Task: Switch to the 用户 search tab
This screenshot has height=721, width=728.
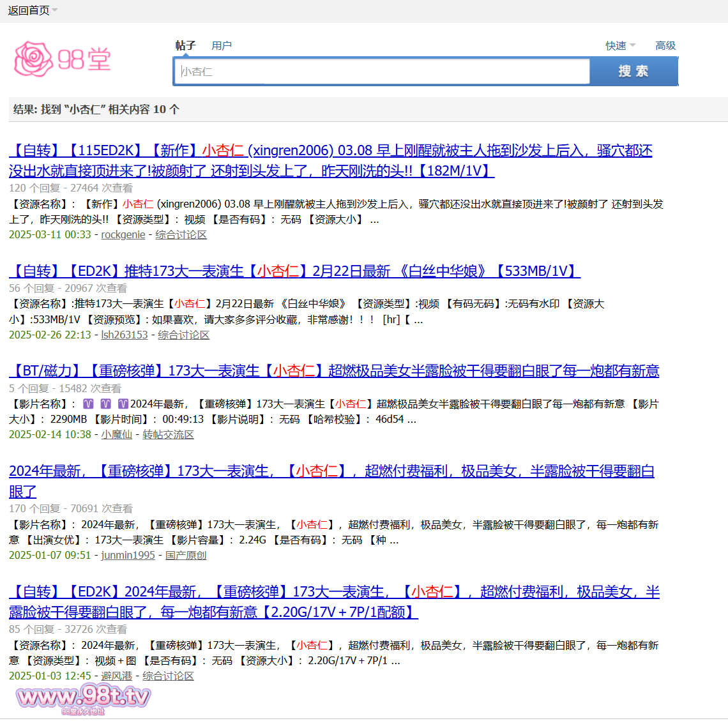Action: pos(222,45)
